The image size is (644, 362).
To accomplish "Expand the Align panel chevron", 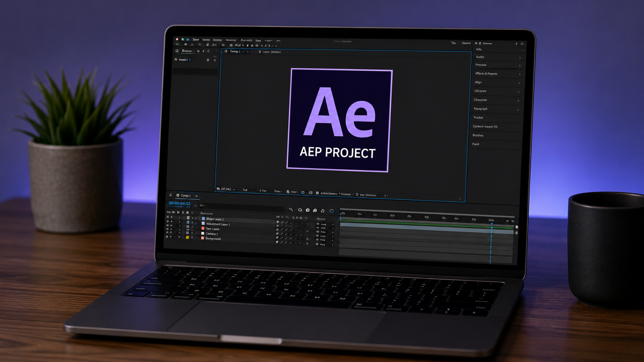I will click(519, 83).
